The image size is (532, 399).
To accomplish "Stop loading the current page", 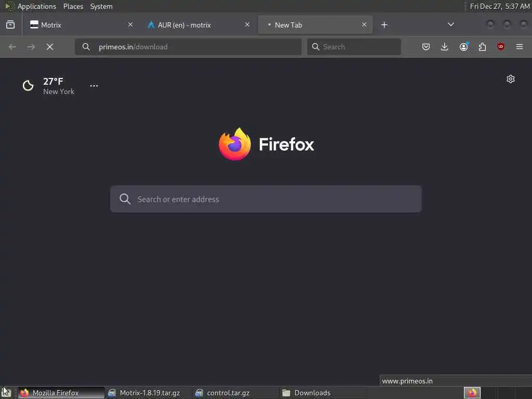I will click(50, 47).
